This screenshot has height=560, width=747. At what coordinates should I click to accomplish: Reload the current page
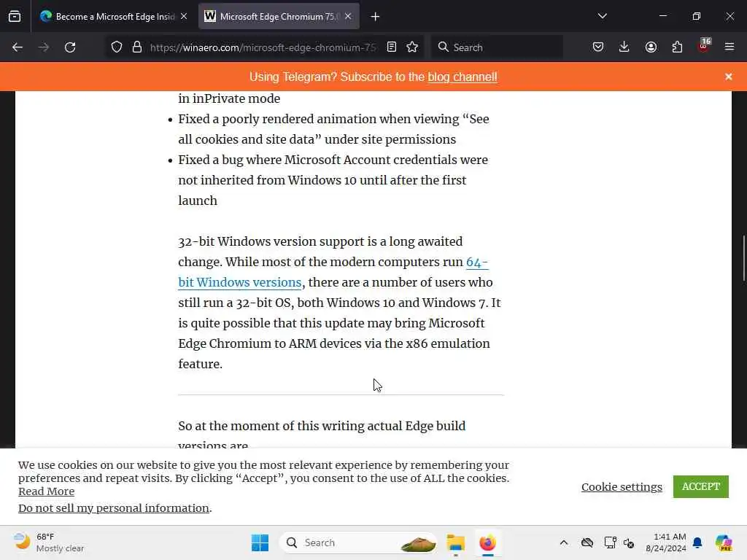coord(70,47)
